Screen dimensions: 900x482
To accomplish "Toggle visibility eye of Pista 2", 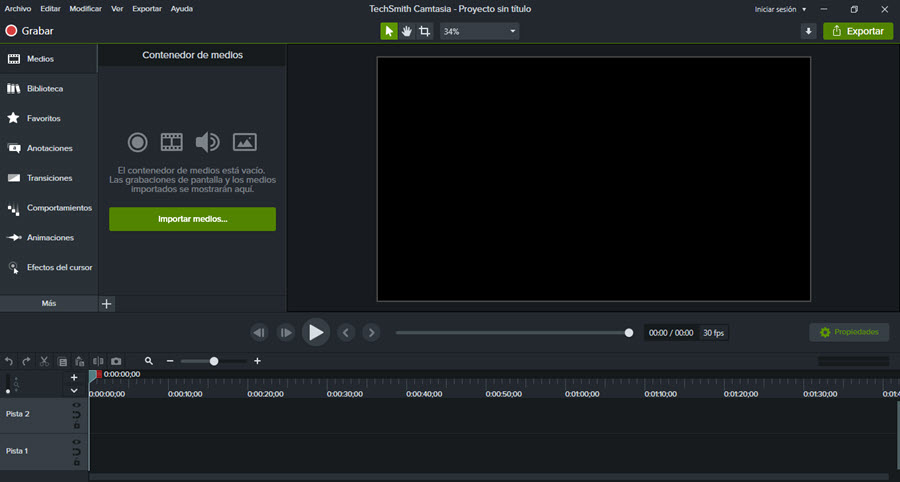I will click(x=76, y=405).
